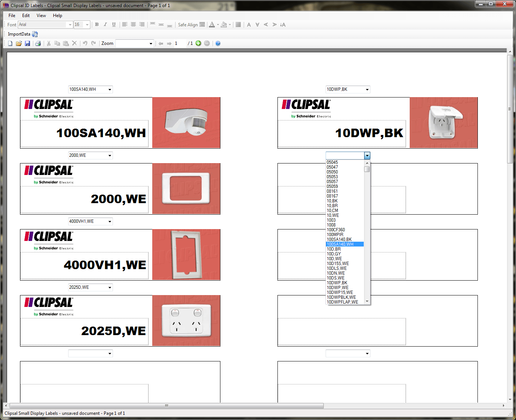Viewport: 516px width, 420px height.
Task: Expand the Zoom level combo box
Action: pyautogui.click(x=151, y=43)
